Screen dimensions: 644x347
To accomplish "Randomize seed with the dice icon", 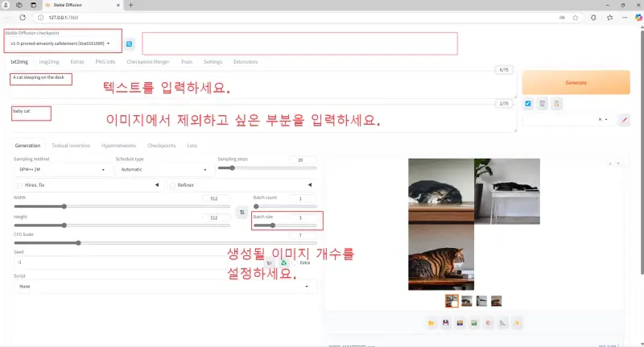I will 270,262.
